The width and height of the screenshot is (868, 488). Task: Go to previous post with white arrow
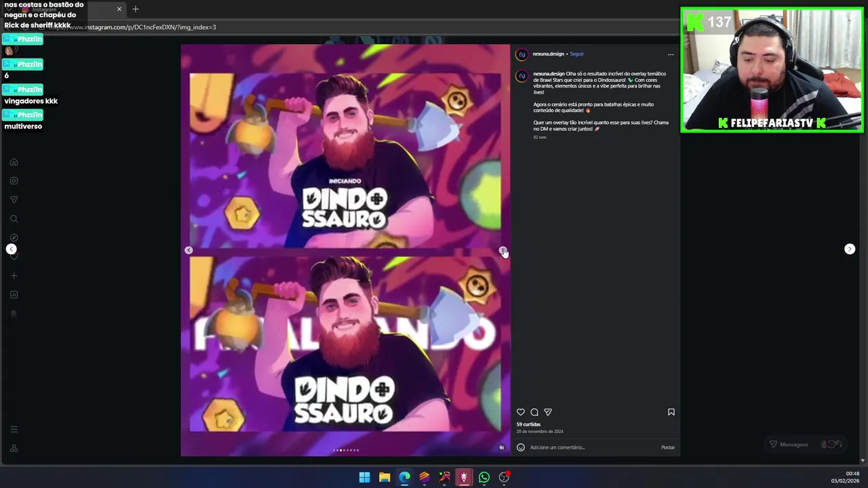[12, 249]
